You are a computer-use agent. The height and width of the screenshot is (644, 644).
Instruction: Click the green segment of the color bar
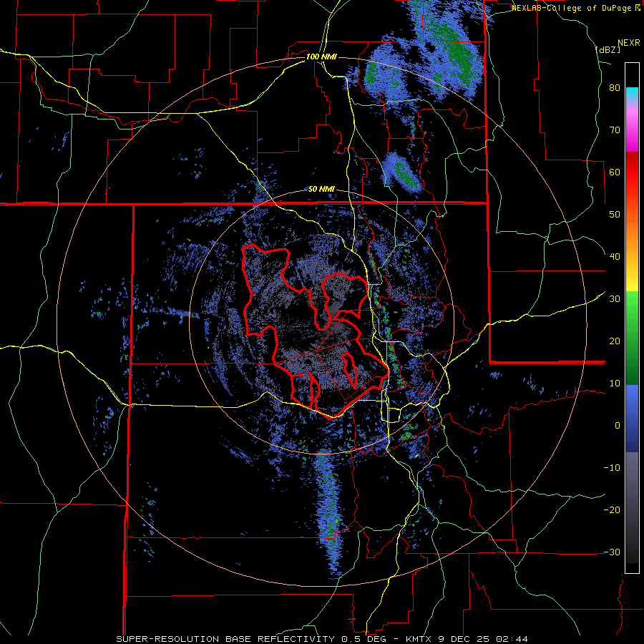pyautogui.click(x=632, y=338)
